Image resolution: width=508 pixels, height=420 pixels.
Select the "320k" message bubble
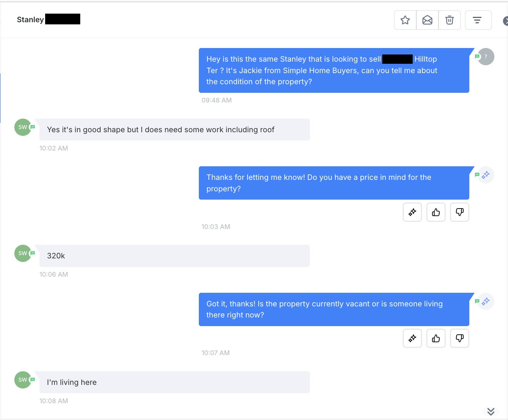(x=174, y=256)
